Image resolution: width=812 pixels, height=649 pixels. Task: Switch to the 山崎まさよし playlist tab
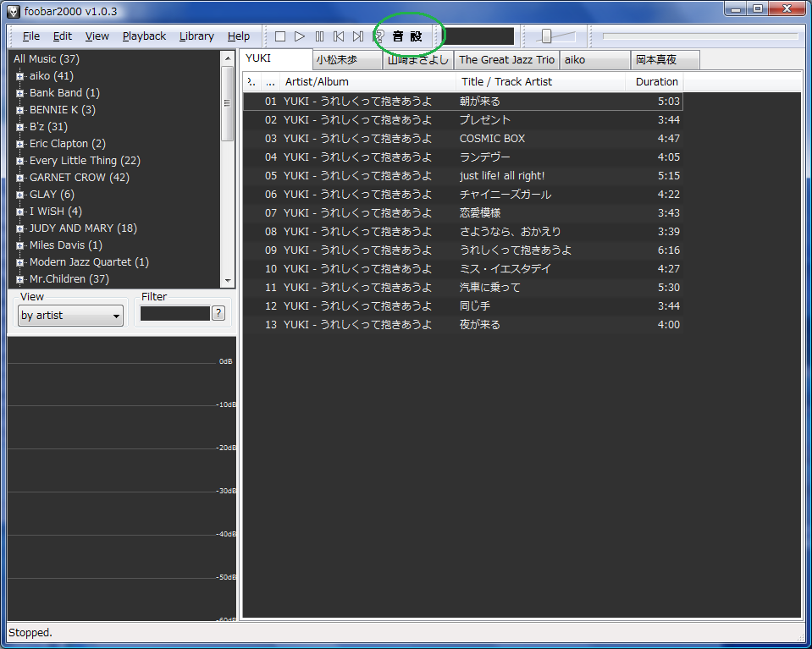(x=418, y=60)
